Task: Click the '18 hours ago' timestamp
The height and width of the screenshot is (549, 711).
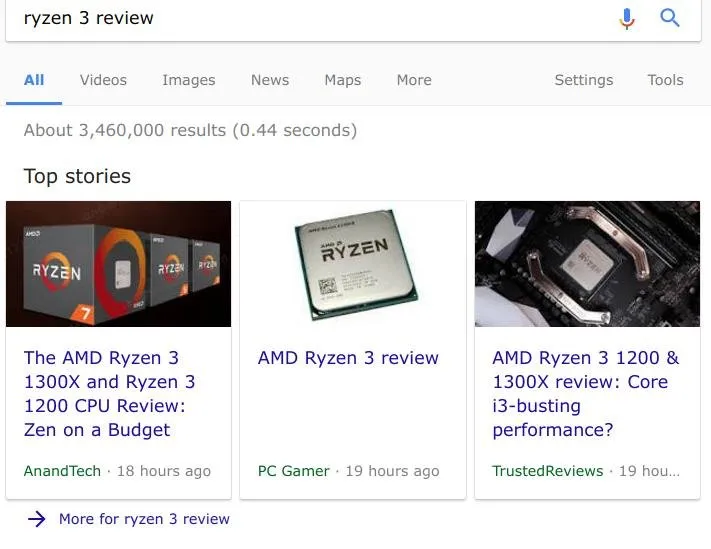Action: (164, 471)
